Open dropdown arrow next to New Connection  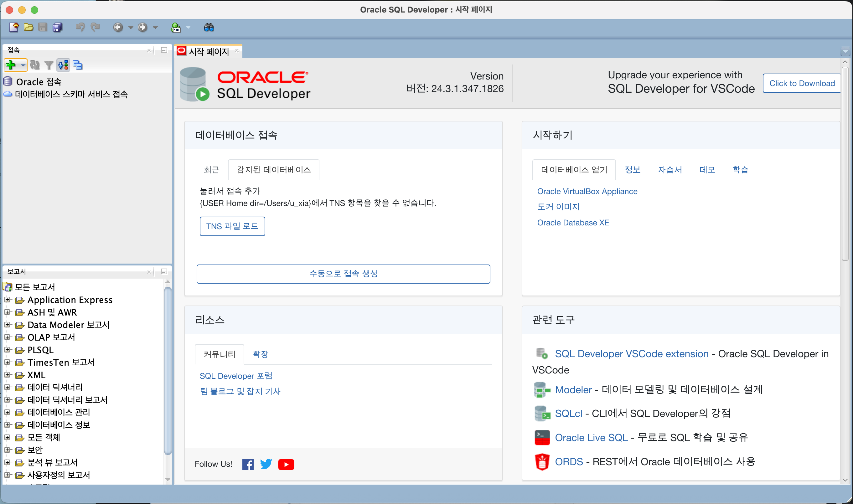[23, 64]
